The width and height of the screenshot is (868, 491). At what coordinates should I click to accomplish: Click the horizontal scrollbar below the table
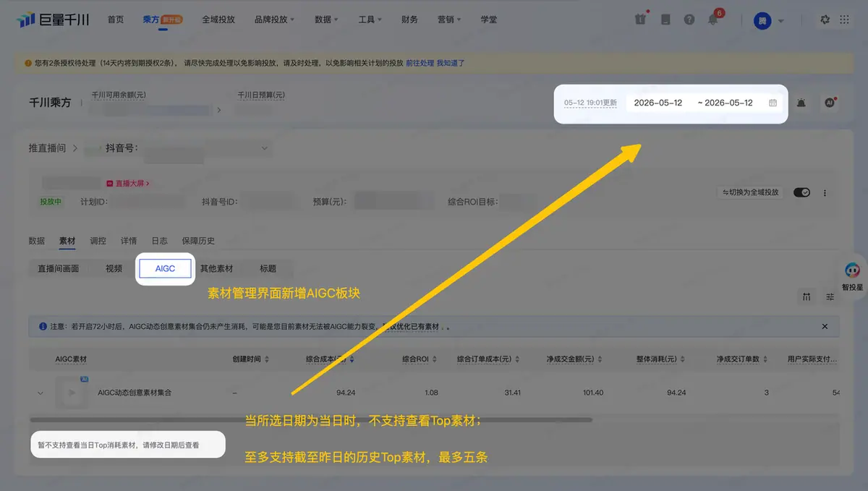coord(311,419)
